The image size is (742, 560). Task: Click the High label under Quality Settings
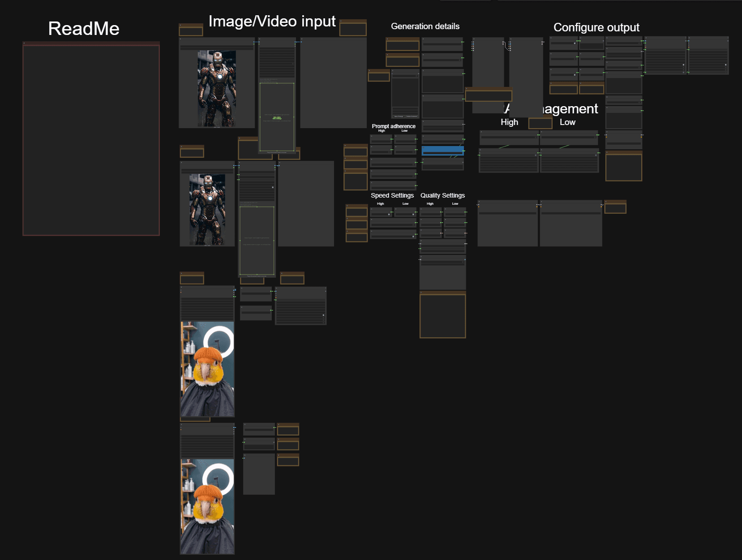pos(430,204)
